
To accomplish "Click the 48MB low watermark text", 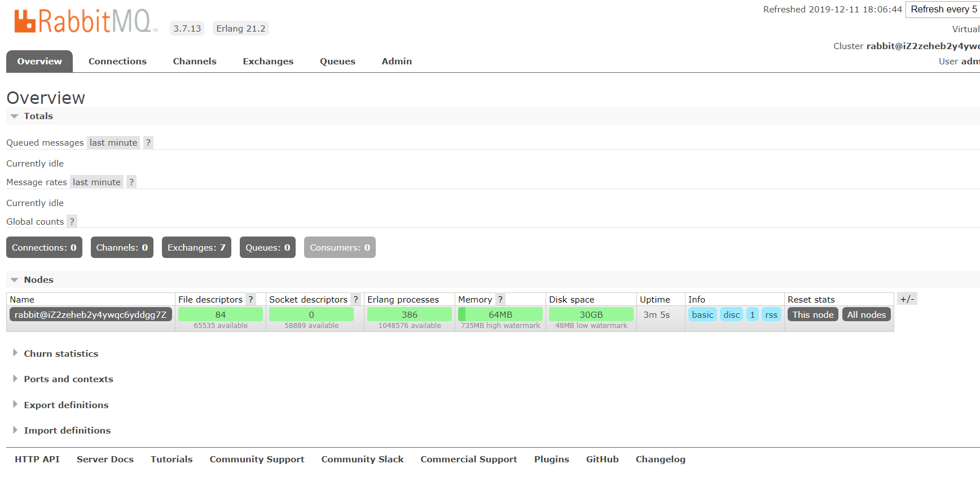I will point(591,326).
